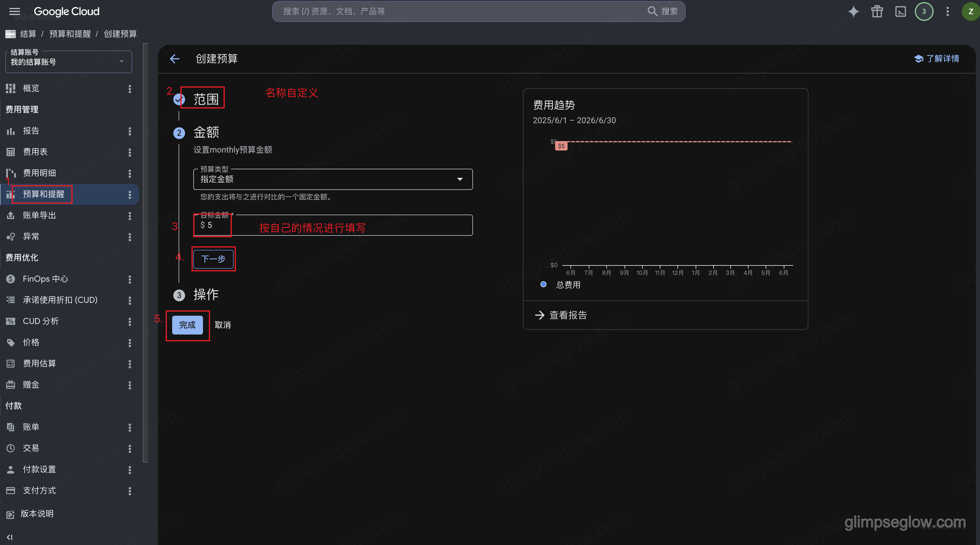Open the 预算类型 dropdown
This screenshot has height=545, width=980.
pyautogui.click(x=333, y=179)
